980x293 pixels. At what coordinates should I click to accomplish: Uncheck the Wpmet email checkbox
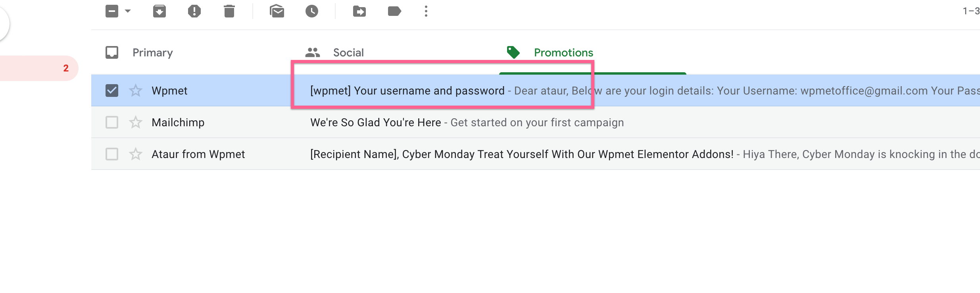pyautogui.click(x=112, y=91)
